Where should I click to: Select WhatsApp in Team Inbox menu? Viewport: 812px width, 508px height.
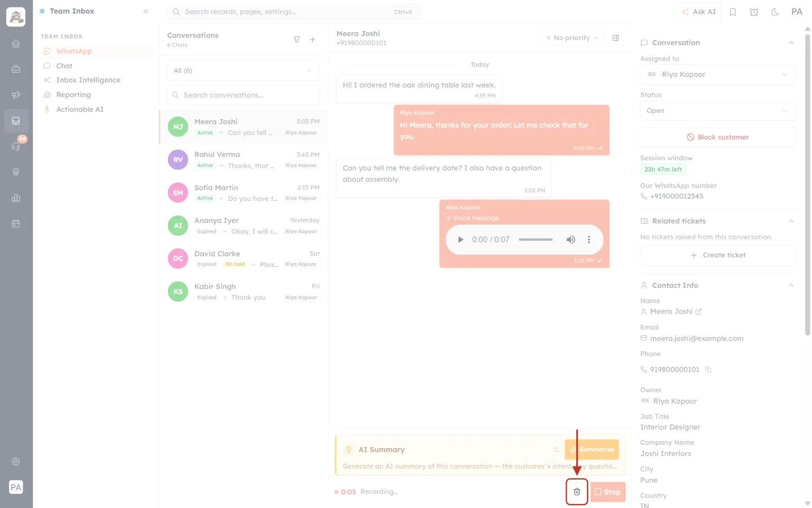[x=96, y=51]
